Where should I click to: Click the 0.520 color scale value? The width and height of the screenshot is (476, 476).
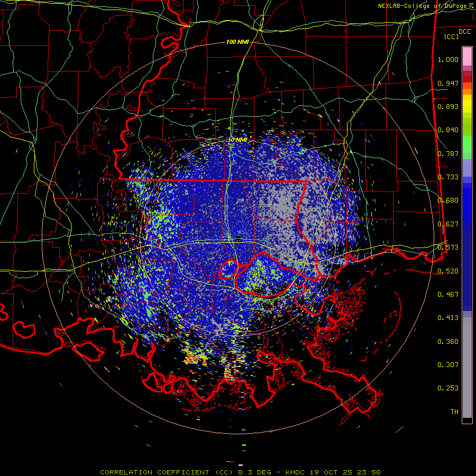(x=448, y=271)
